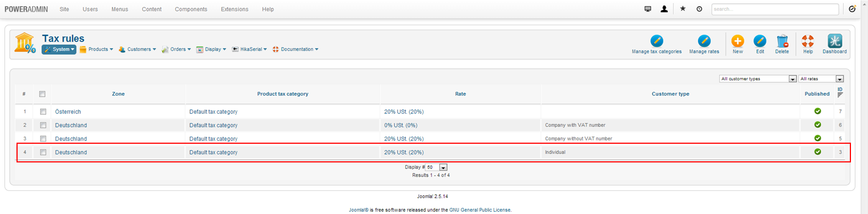Viewport: 868px width, 214px height.
Task: Click the clock history icon
Action: coord(699,9)
